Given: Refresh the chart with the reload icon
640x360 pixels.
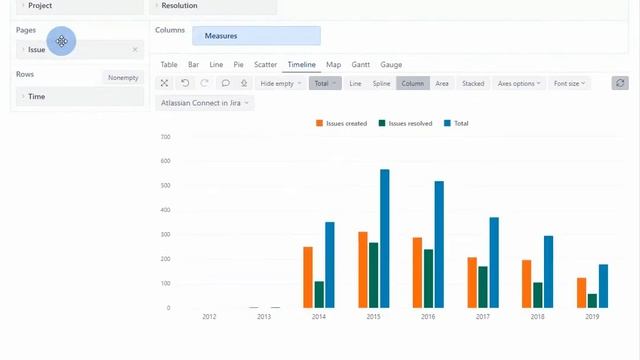Looking at the screenshot, I should click(620, 83).
